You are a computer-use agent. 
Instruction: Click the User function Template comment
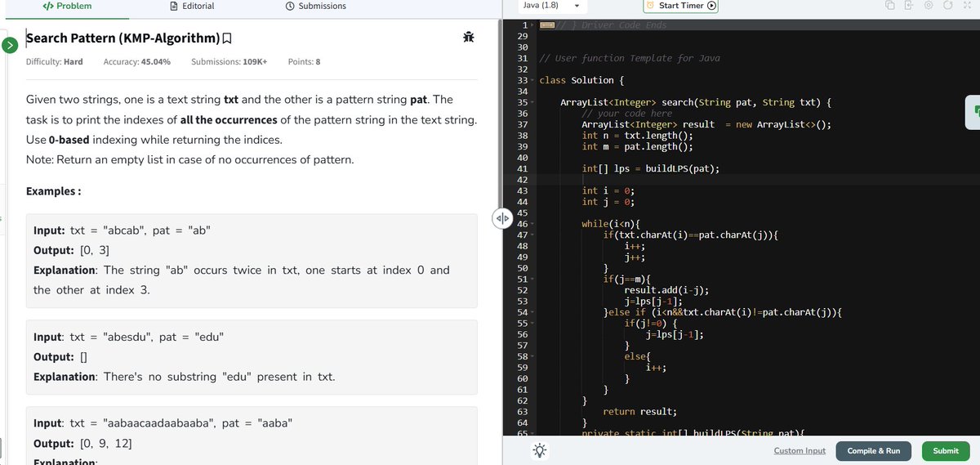[629, 59]
